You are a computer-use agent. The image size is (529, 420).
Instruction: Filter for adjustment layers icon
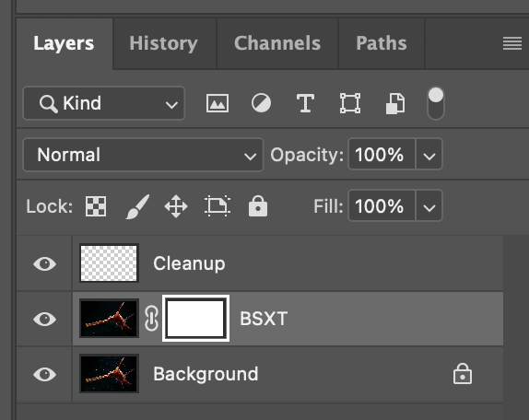[x=261, y=103]
